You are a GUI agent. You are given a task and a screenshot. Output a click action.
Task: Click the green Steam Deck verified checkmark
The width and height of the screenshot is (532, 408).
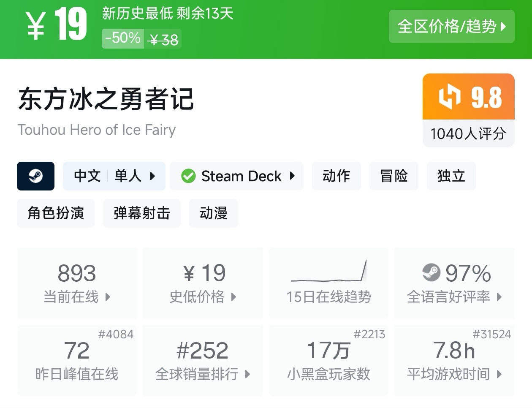tap(188, 176)
